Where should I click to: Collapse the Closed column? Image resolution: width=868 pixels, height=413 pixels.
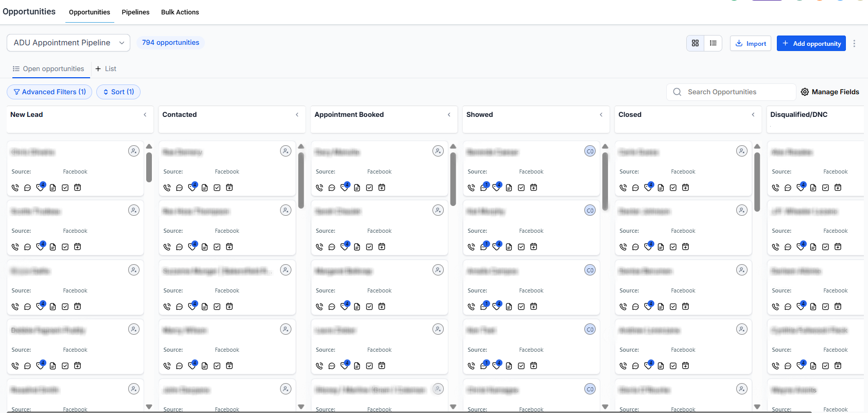coord(753,115)
